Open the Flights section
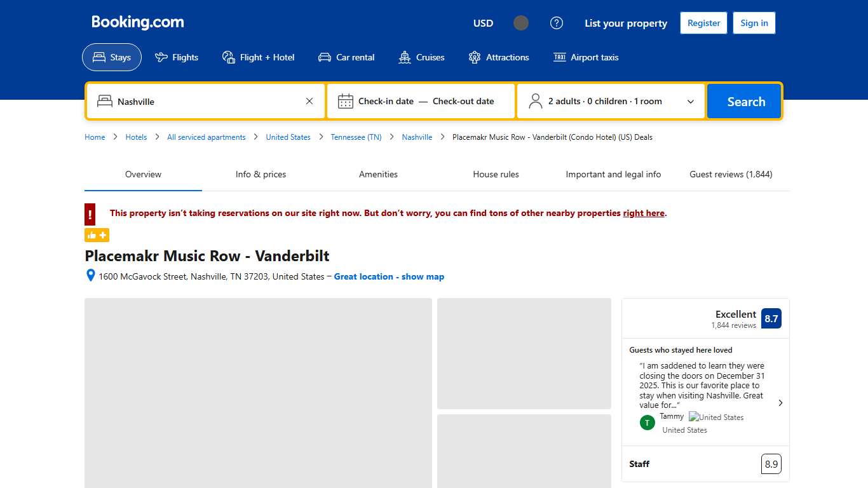 tap(177, 57)
